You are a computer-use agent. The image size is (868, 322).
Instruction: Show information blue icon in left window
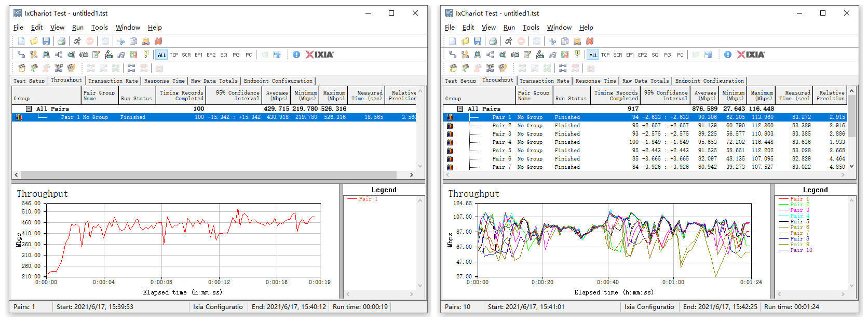point(296,55)
